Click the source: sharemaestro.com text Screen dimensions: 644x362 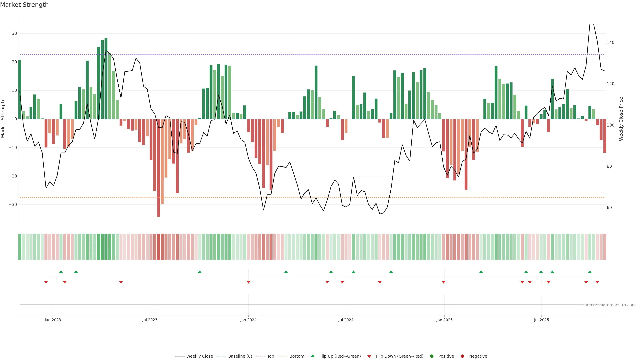(609, 305)
